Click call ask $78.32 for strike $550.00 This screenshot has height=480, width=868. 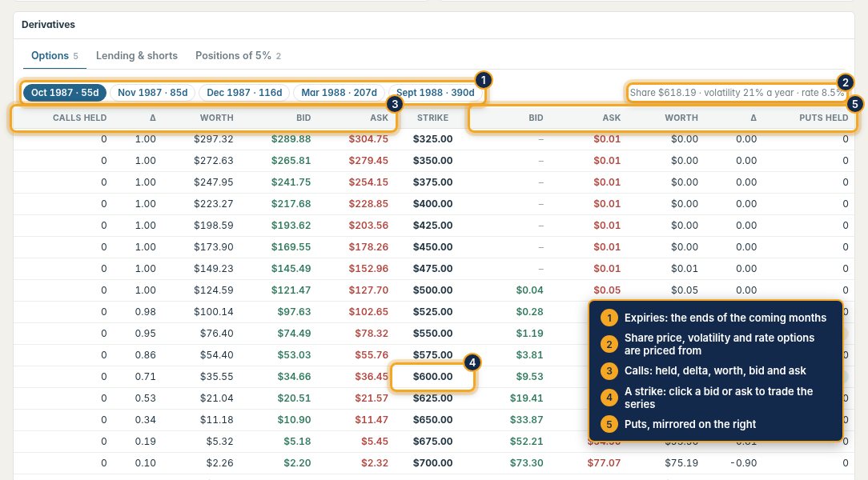point(372,333)
